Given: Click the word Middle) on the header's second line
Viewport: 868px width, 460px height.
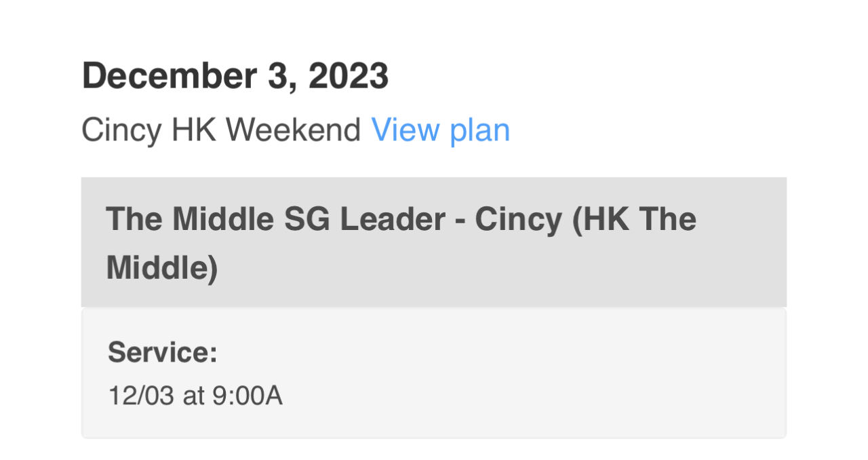Looking at the screenshot, I should coord(162,268).
